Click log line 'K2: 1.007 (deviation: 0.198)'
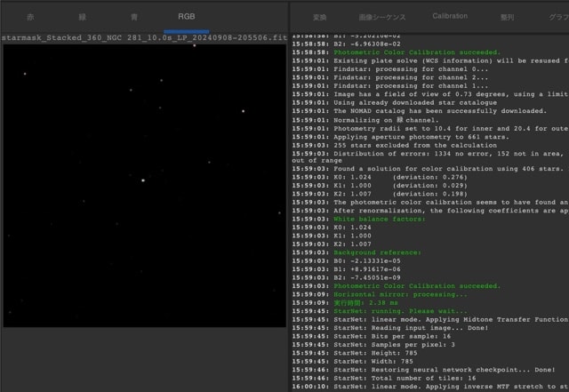Viewport: 569px width, 392px height. pos(380,194)
